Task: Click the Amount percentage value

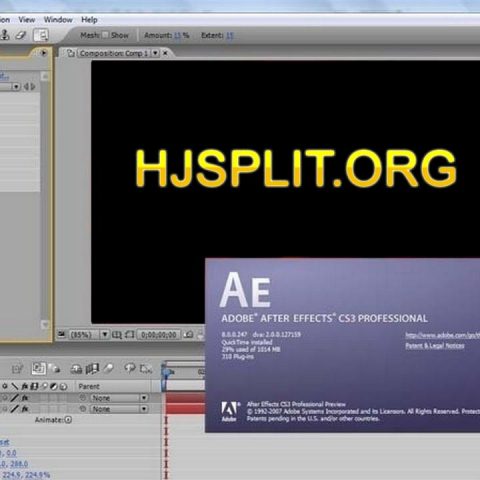Action: click(178, 35)
